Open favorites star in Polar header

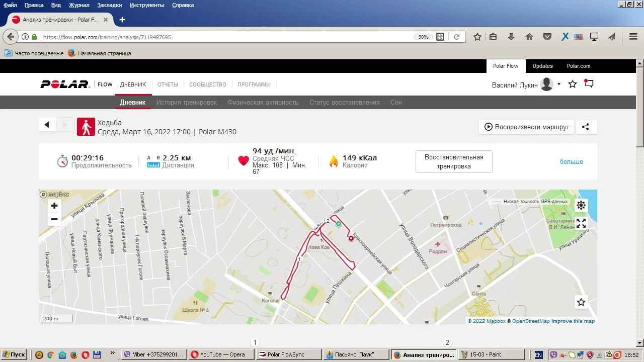point(573,84)
